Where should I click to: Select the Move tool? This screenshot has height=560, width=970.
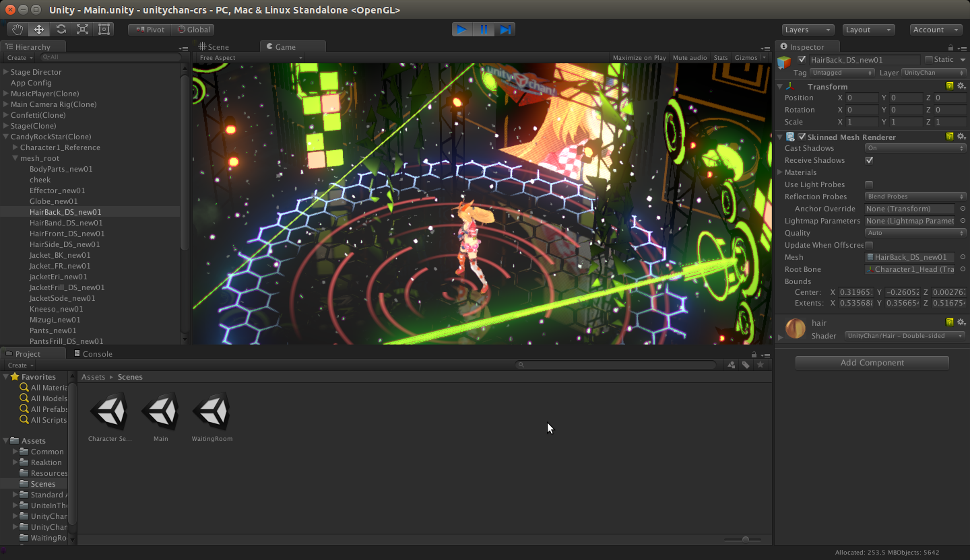(38, 29)
